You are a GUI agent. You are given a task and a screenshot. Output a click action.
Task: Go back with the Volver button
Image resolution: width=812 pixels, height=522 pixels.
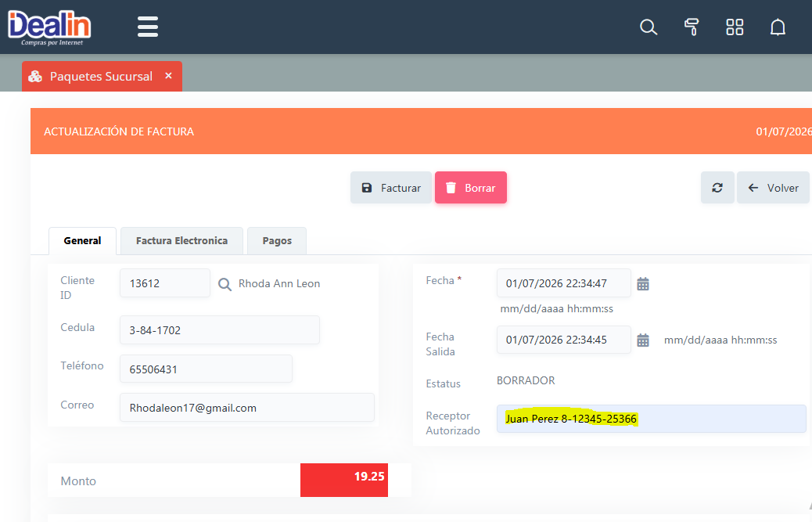pyautogui.click(x=773, y=188)
